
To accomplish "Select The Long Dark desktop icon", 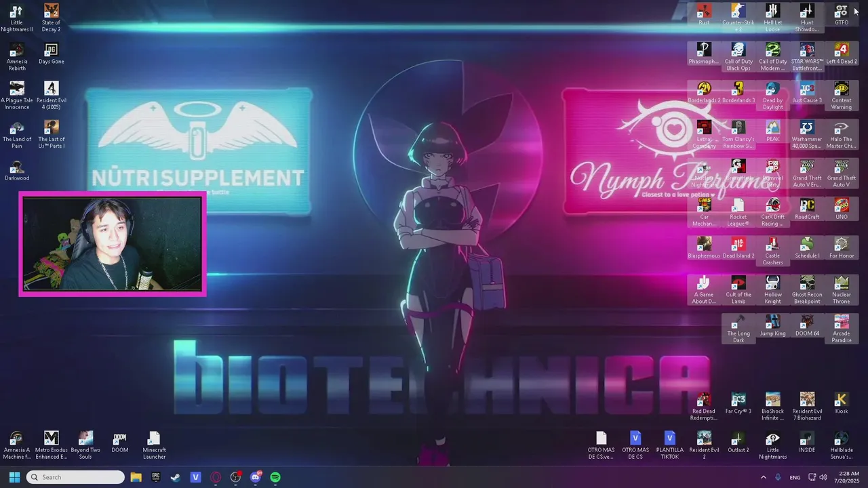I will (x=738, y=329).
